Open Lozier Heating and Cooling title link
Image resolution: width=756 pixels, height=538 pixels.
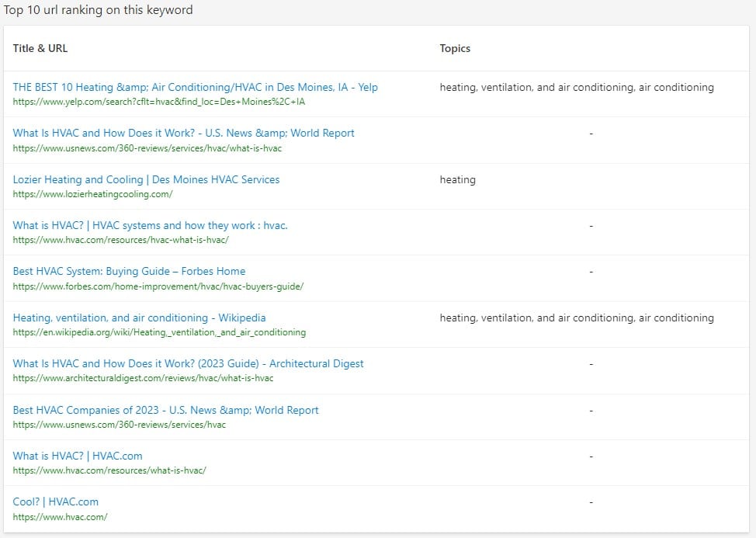coord(146,179)
